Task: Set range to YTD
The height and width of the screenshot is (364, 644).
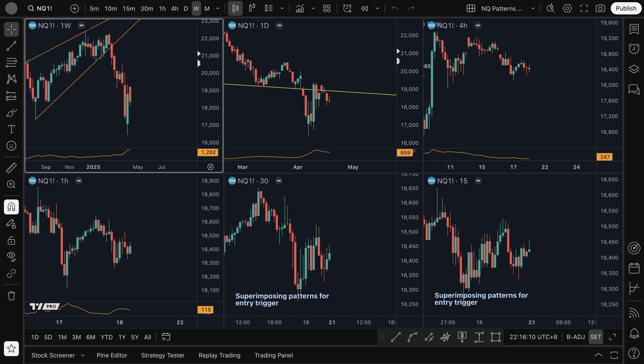Action: 106,337
